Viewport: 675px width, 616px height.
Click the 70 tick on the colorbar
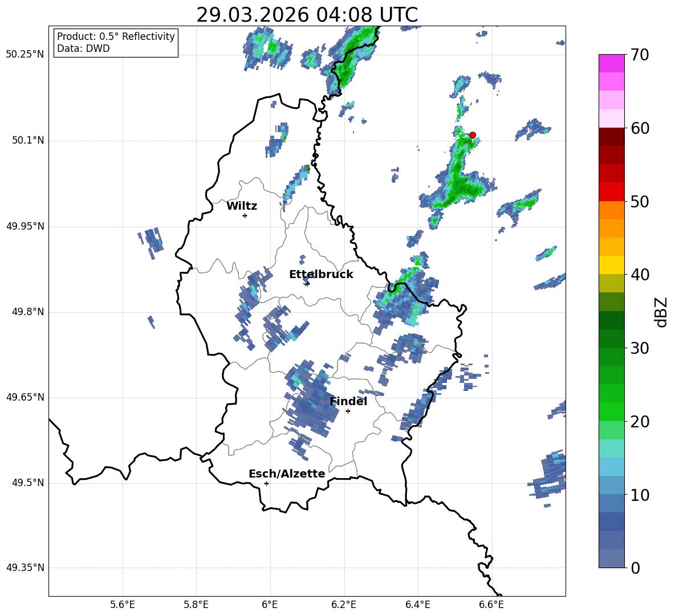pyautogui.click(x=640, y=55)
